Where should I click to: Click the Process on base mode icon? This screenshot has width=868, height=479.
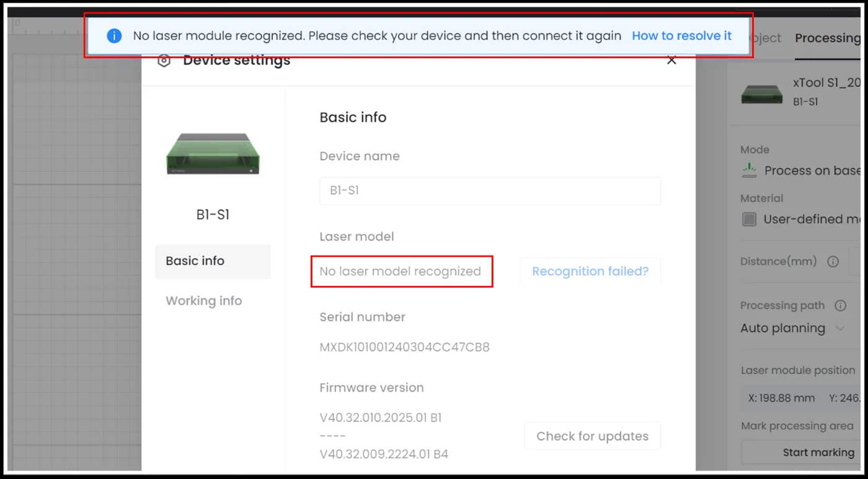750,170
